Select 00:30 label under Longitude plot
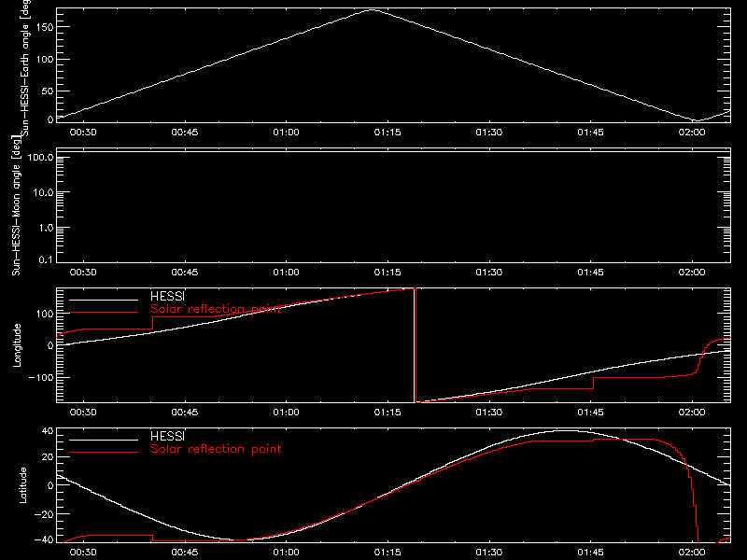 pos(83,412)
